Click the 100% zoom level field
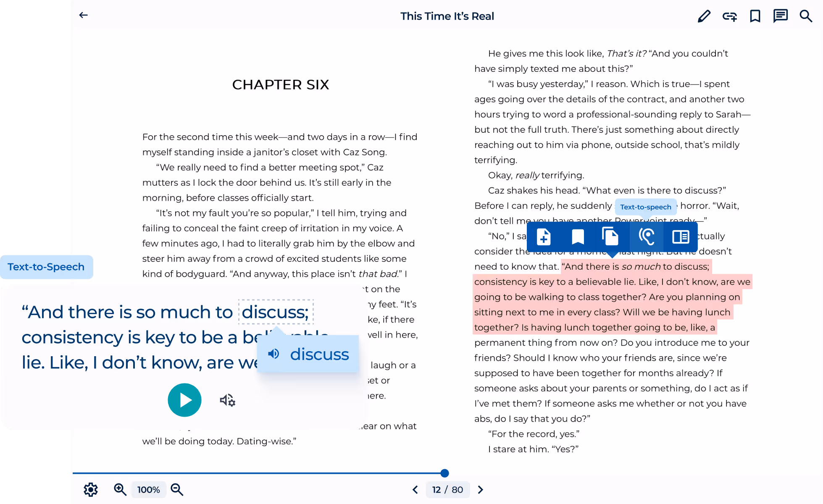The width and height of the screenshot is (823, 504). pos(149,490)
